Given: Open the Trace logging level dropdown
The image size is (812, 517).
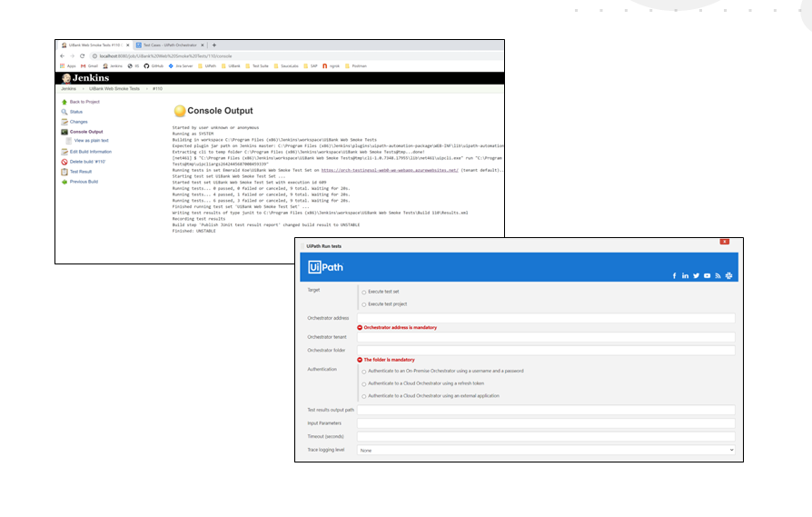Looking at the screenshot, I should tap(547, 450).
